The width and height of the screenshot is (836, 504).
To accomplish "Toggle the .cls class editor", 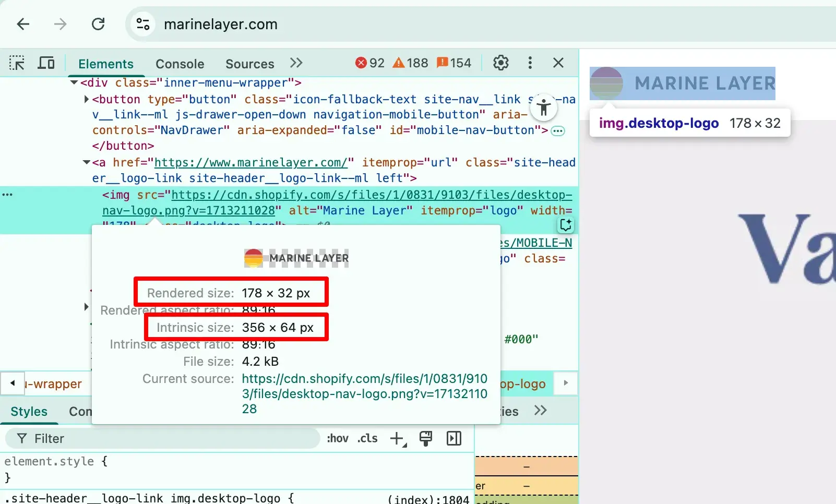I will click(x=367, y=438).
